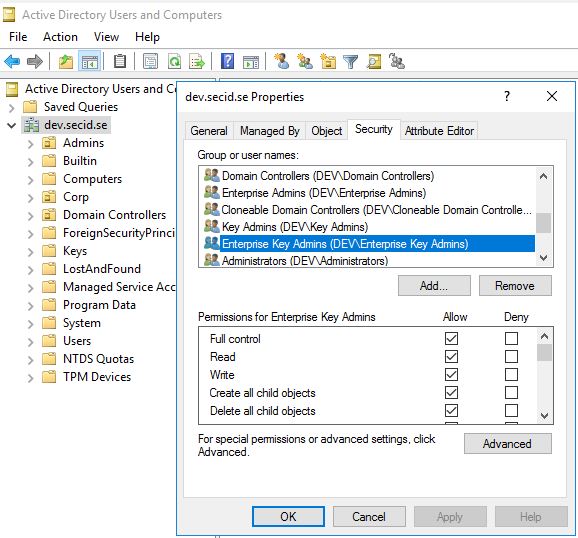This screenshot has height=538, width=578.
Task: Uncheck Allow for Delete all child objects
Action: [x=452, y=410]
